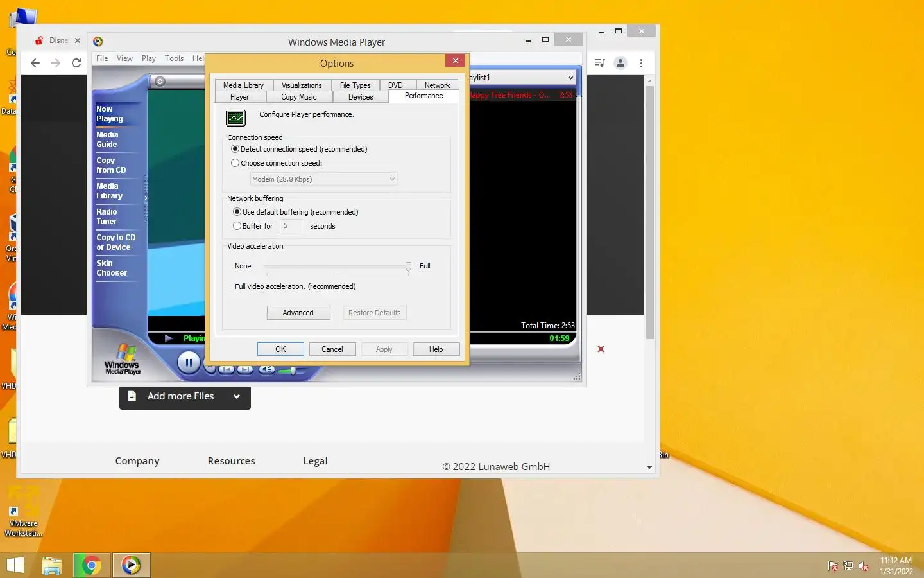This screenshot has width=924, height=578.
Task: Open Advanced video acceleration settings
Action: (x=298, y=313)
